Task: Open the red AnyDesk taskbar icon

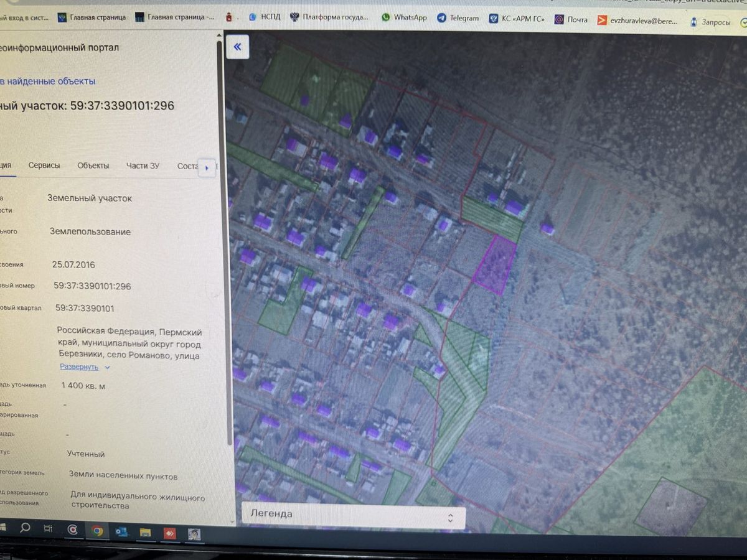Action: pyautogui.click(x=169, y=533)
